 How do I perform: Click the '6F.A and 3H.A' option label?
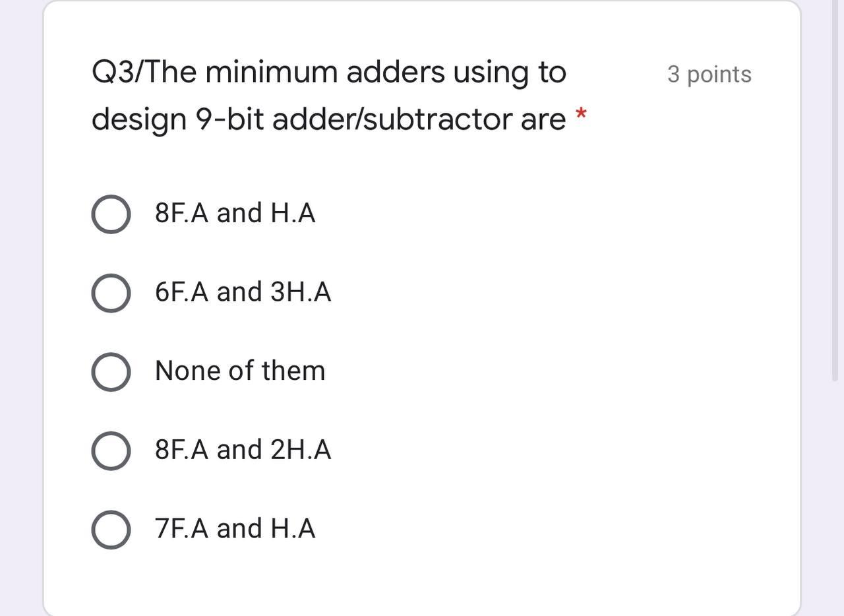(242, 292)
